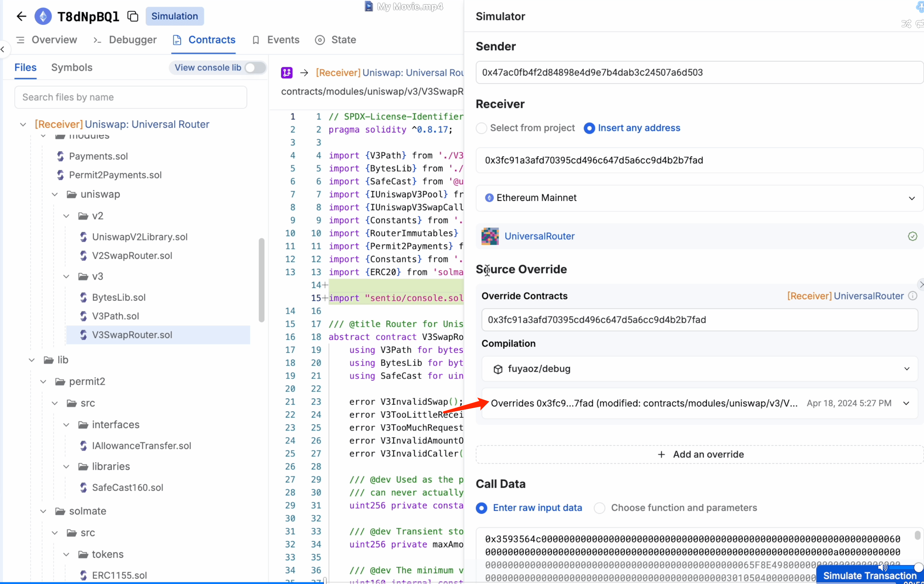Switch to the Symbols tab
This screenshot has width=924, height=584.
(72, 68)
